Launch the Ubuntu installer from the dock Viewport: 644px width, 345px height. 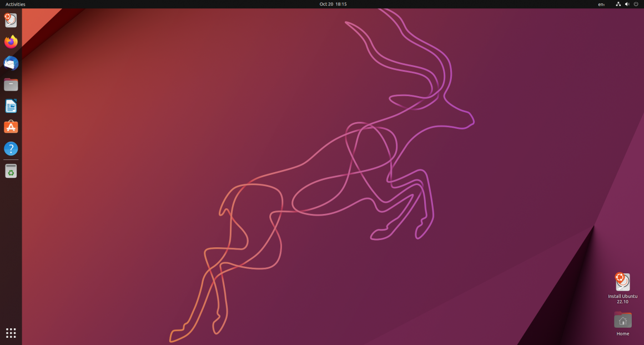pos(11,20)
